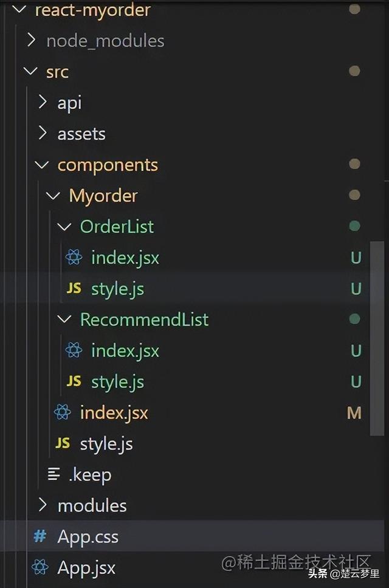Viewport: 389px width, 588px height.
Task: Click the lines icon beside .keep
Action: point(54,474)
